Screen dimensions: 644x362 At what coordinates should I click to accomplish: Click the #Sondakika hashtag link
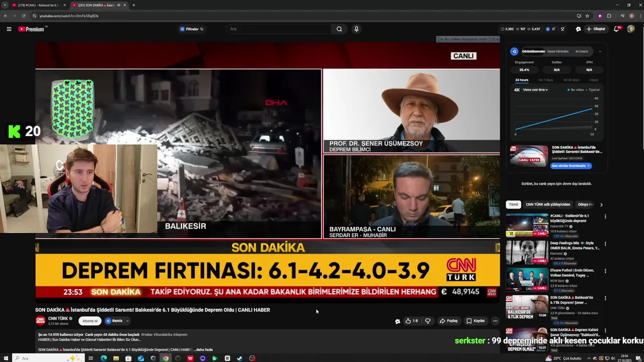point(163,334)
